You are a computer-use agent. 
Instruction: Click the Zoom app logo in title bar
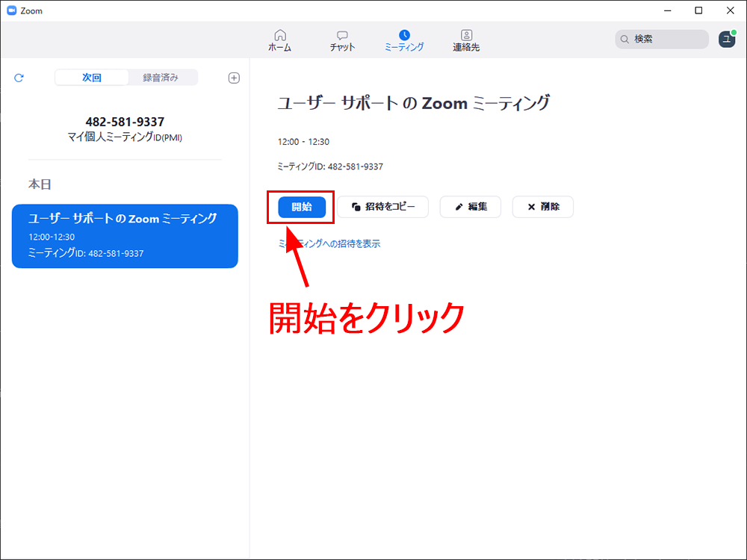click(x=11, y=10)
